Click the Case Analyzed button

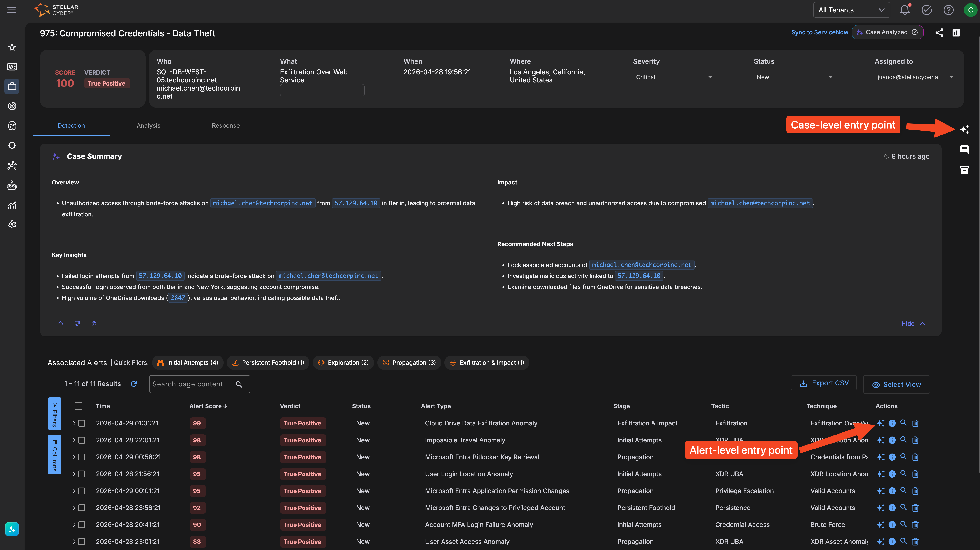coord(888,32)
